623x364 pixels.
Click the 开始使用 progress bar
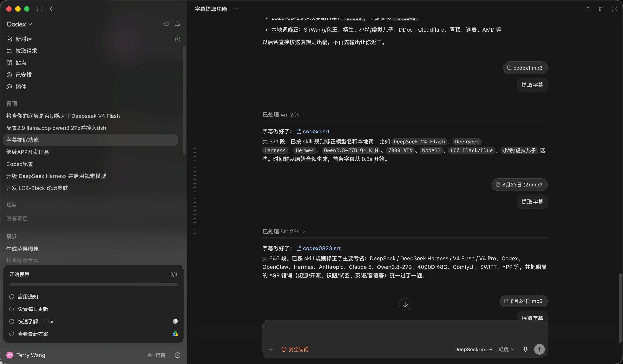(x=94, y=285)
